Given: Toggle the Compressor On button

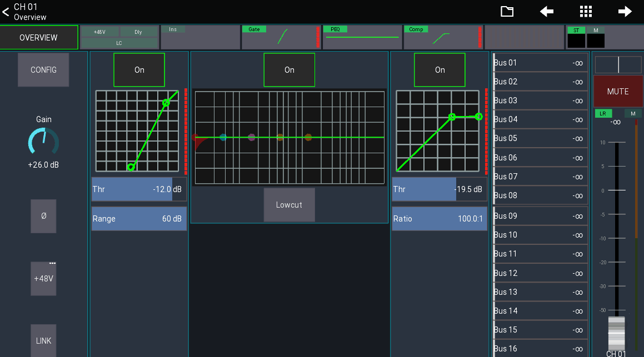Looking at the screenshot, I should click(440, 70).
